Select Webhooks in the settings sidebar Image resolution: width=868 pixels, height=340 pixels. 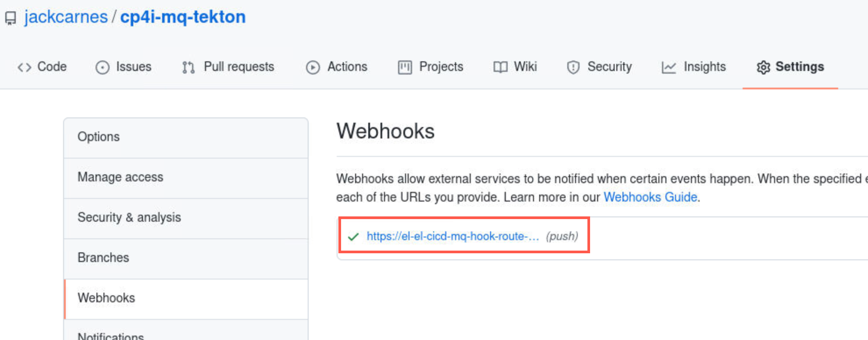[x=186, y=298]
